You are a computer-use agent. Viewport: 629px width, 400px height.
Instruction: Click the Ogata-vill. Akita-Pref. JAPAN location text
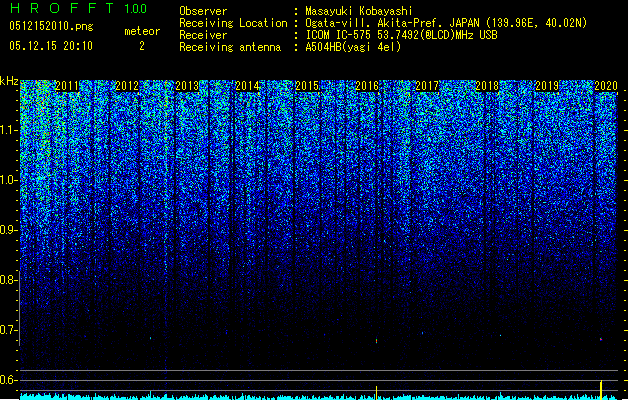tap(446, 23)
